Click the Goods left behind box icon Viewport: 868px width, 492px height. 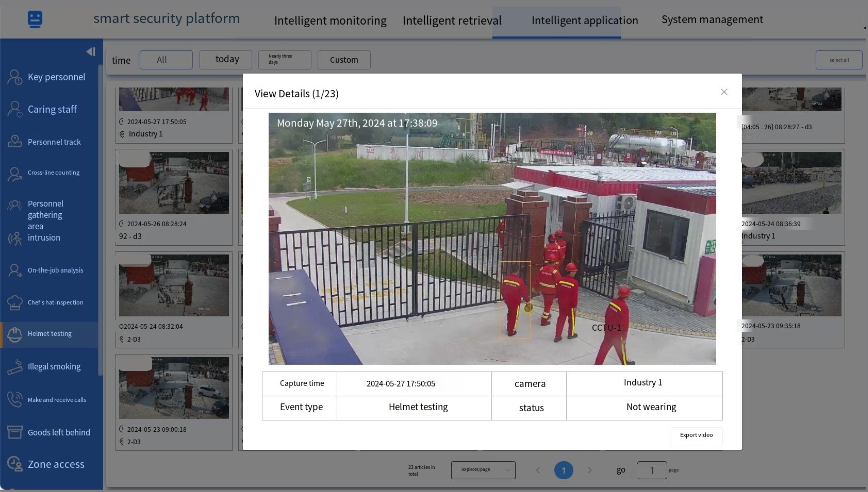point(15,432)
